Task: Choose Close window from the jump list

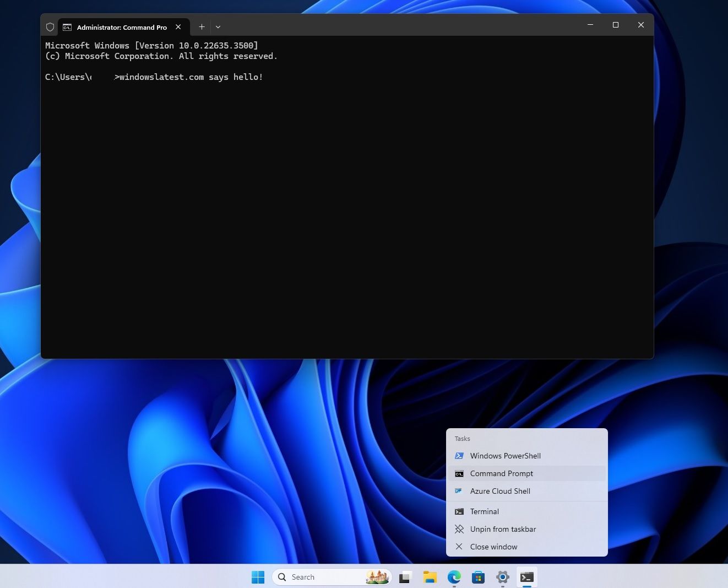Action: click(493, 547)
